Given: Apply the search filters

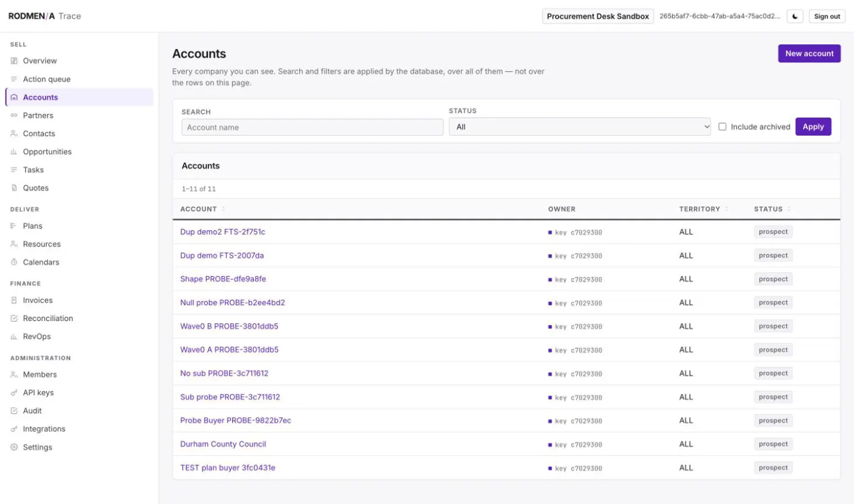Looking at the screenshot, I should 813,126.
